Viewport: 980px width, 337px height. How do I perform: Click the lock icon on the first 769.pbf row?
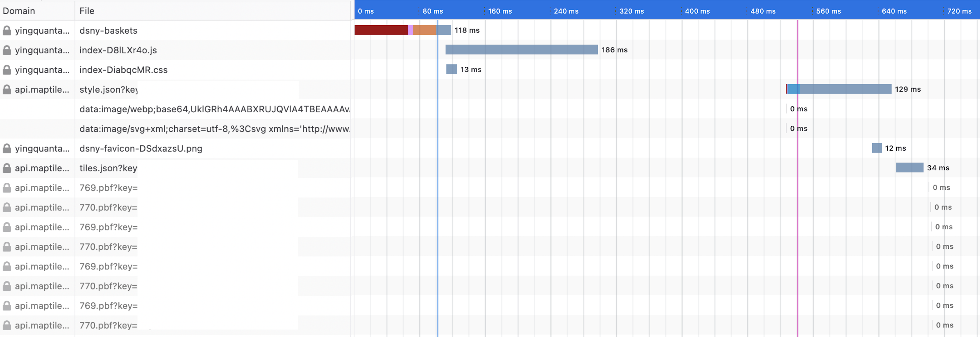pos(7,188)
